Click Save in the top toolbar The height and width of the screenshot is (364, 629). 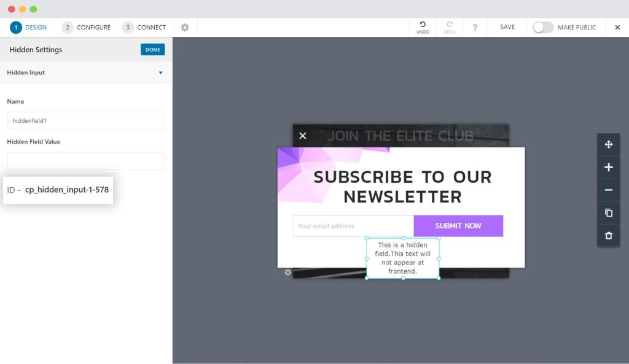coord(507,27)
